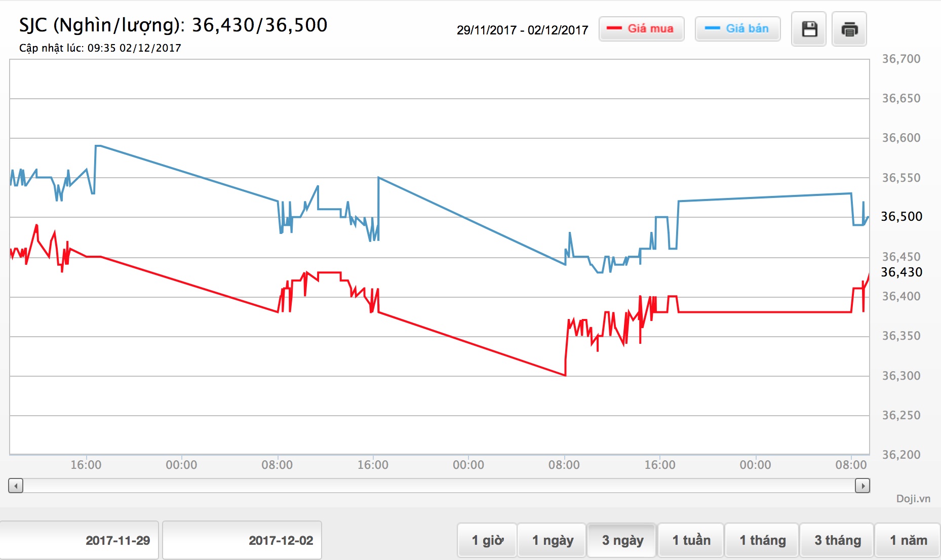Select the 1 giờ time range
941x560 pixels.
coord(487,540)
